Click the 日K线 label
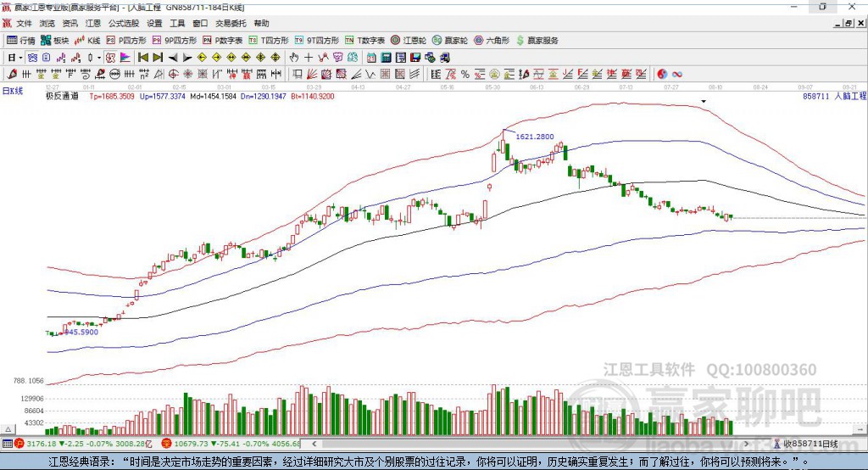The width and height of the screenshot is (868, 470). point(13,91)
